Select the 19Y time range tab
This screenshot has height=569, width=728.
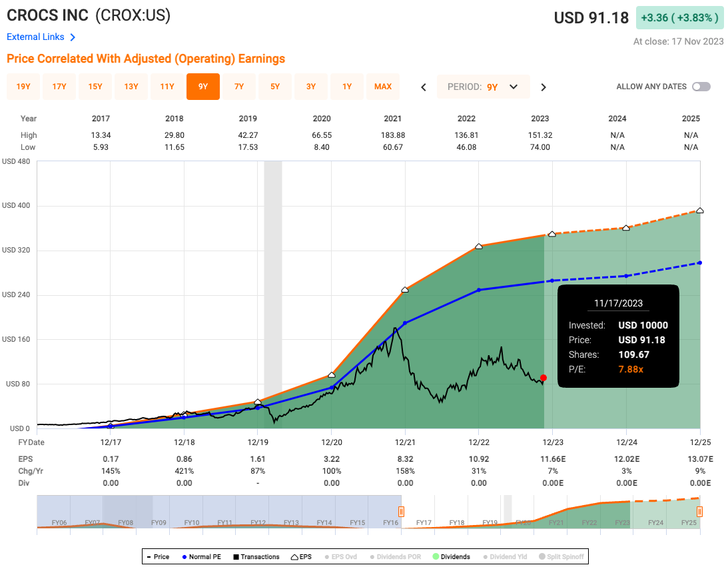point(23,87)
